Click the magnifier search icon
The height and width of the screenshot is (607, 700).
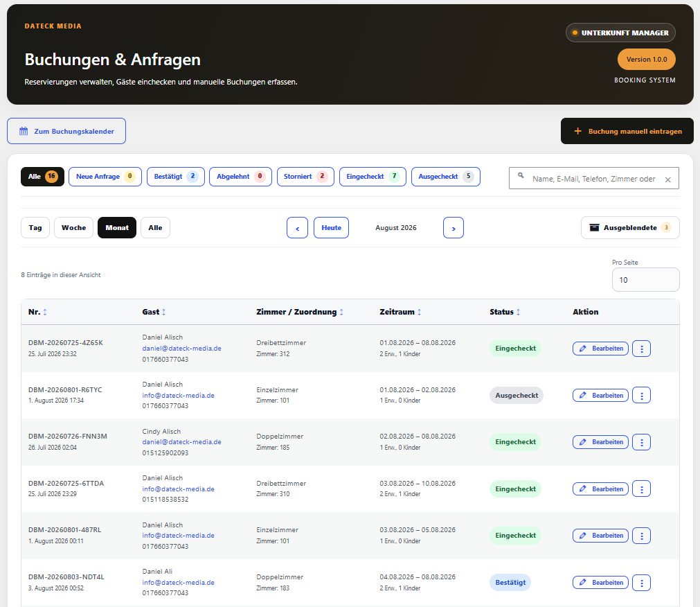coord(521,175)
